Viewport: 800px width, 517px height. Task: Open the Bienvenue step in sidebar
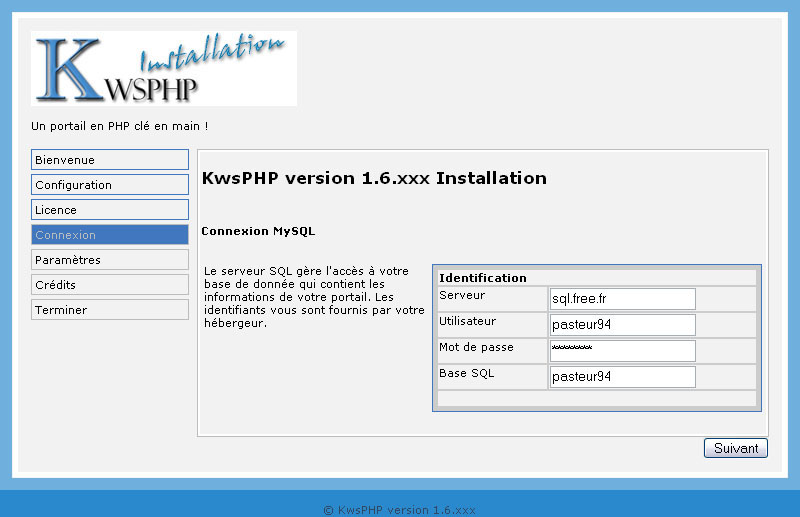pos(110,160)
